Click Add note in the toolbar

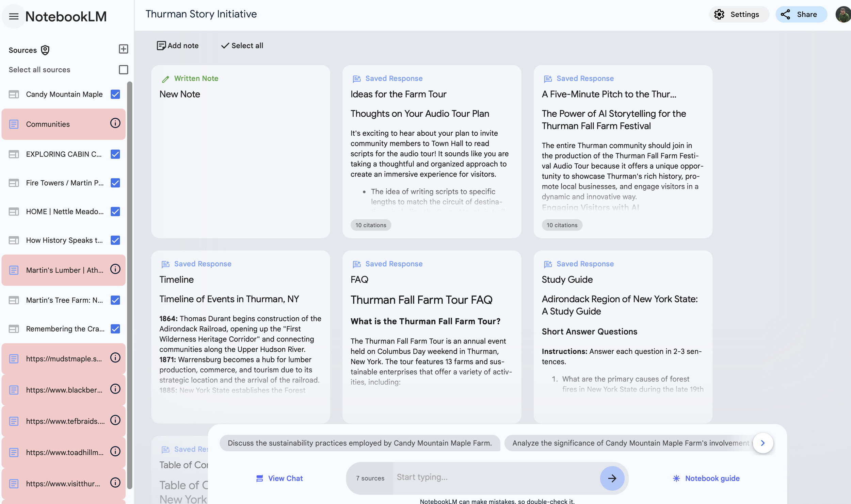[178, 46]
